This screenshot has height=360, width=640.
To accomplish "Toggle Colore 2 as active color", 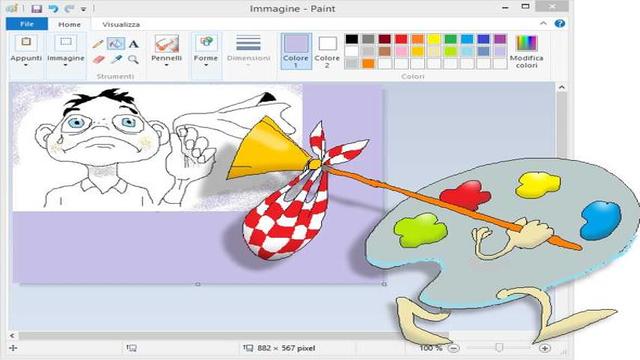I will click(x=327, y=51).
